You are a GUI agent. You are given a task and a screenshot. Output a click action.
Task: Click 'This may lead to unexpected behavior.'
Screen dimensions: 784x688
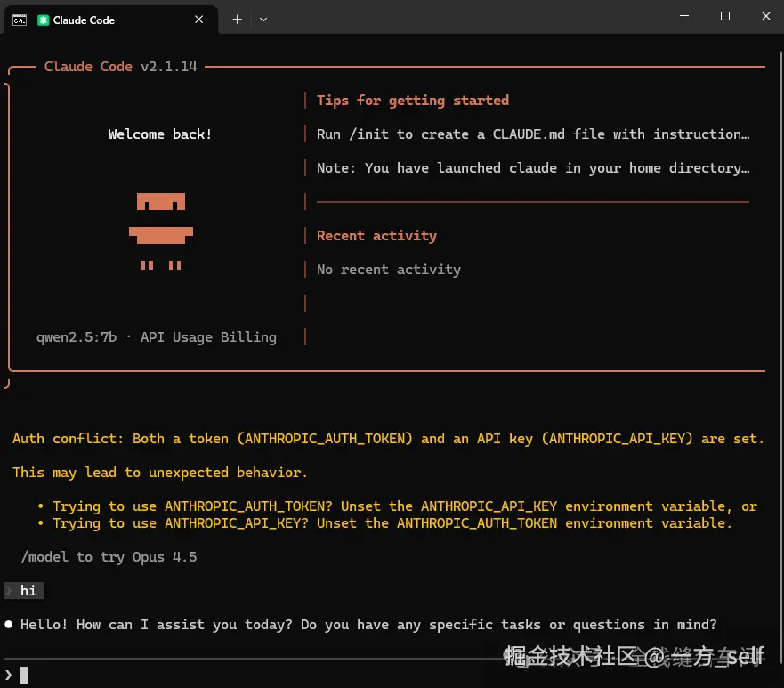(x=159, y=473)
